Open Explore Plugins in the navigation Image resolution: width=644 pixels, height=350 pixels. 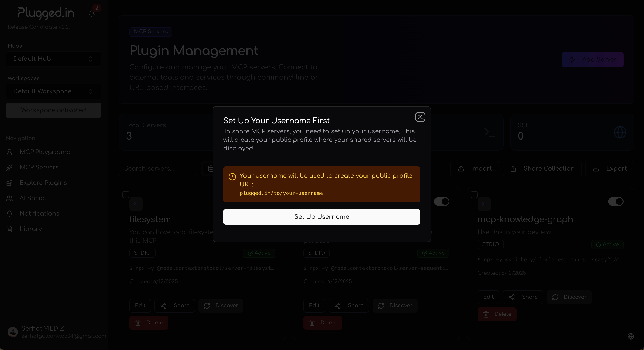pos(43,183)
